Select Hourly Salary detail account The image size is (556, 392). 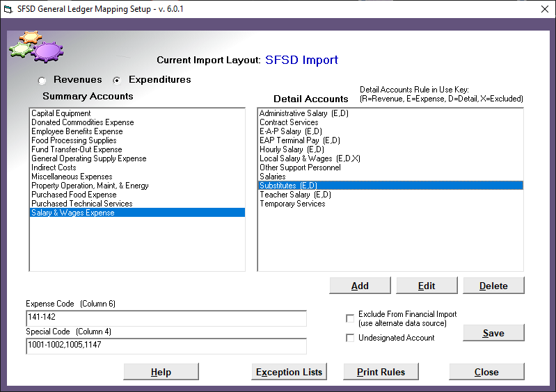(x=390, y=149)
